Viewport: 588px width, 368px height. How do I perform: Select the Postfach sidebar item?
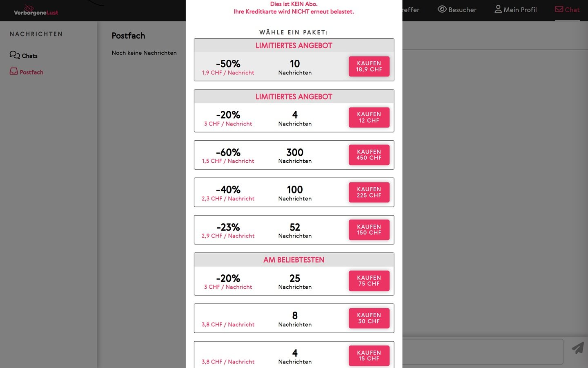27,72
